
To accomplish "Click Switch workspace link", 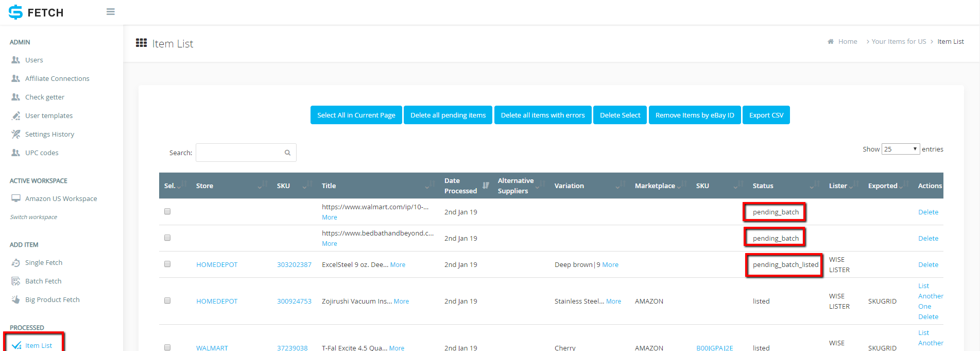I will click(33, 217).
